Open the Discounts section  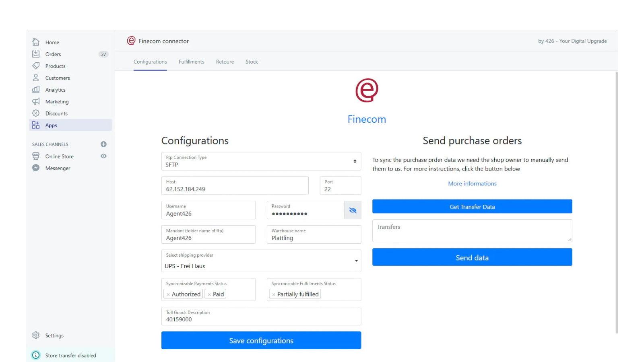[36, 113]
